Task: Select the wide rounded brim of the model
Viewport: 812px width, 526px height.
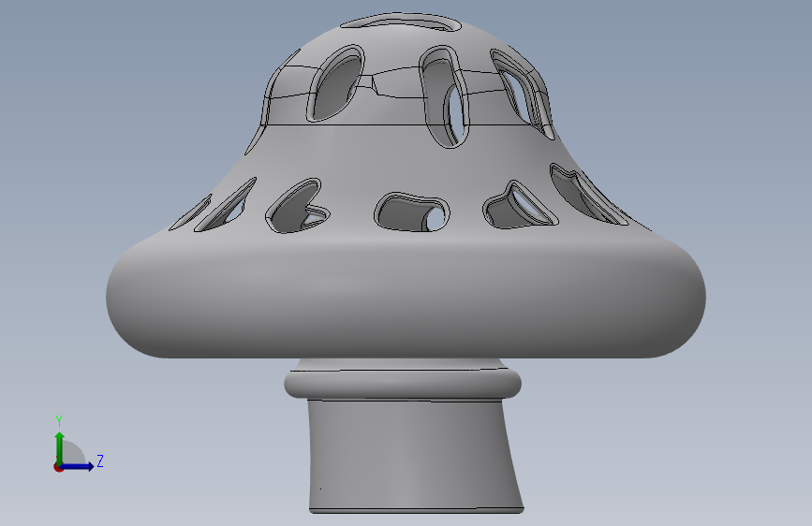Action: click(406, 298)
